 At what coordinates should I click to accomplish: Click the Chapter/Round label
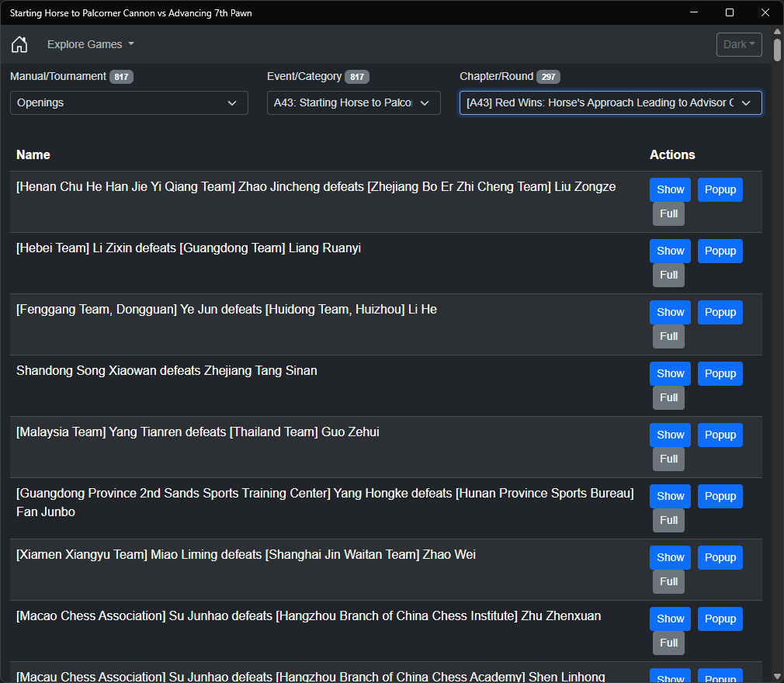[497, 77]
